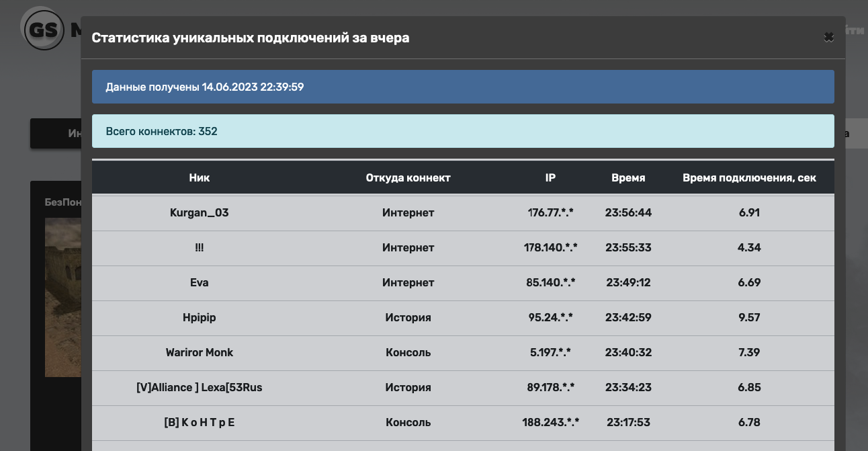Click connection time 7.39 value
This screenshot has width=868, height=451.
[749, 352]
